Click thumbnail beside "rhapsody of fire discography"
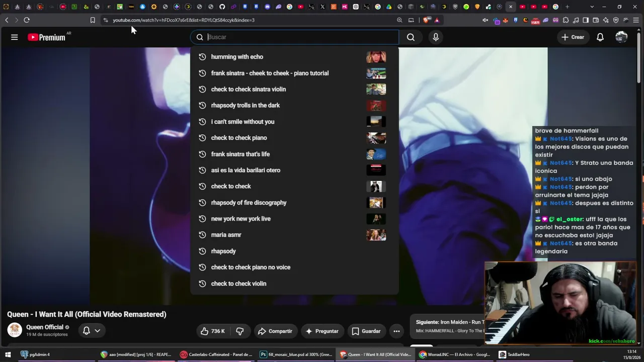644x362 pixels. tap(376, 203)
